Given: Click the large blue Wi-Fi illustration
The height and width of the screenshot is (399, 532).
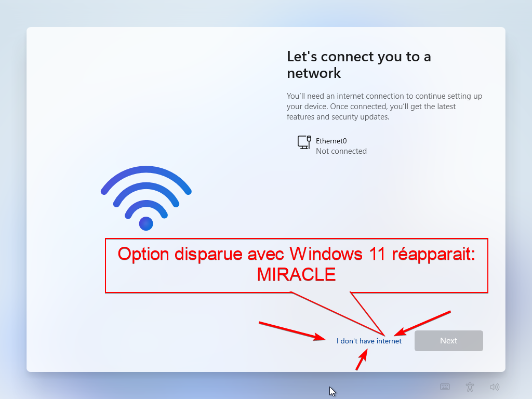Looking at the screenshot, I should coord(146,198).
